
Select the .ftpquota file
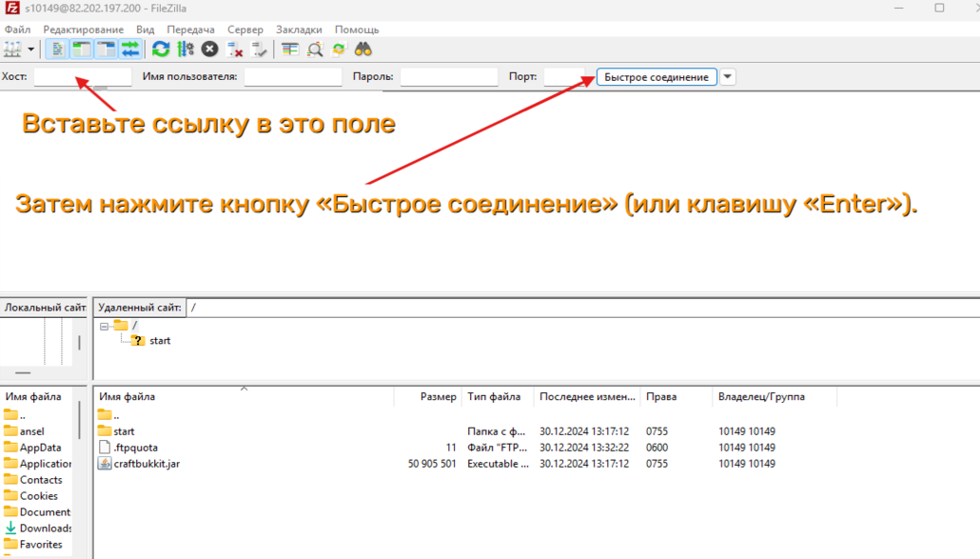(128, 448)
